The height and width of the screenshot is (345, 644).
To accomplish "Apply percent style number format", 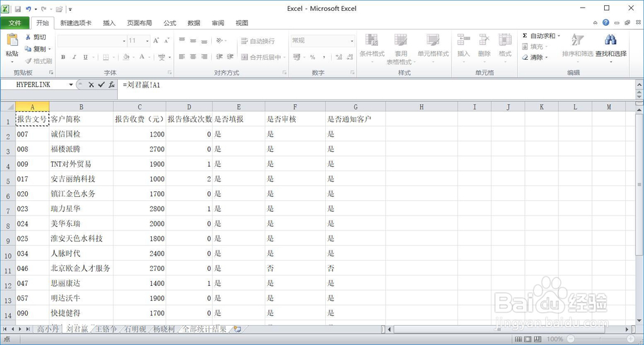I will pos(312,57).
